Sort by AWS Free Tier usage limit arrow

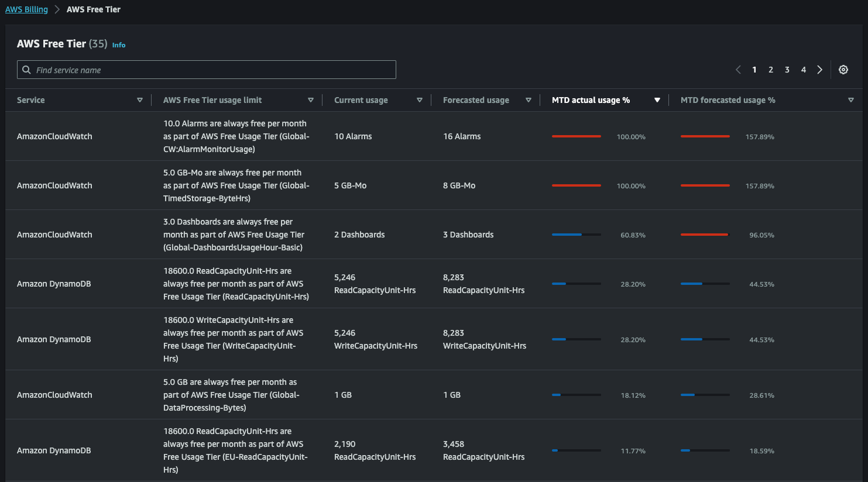[x=311, y=100]
